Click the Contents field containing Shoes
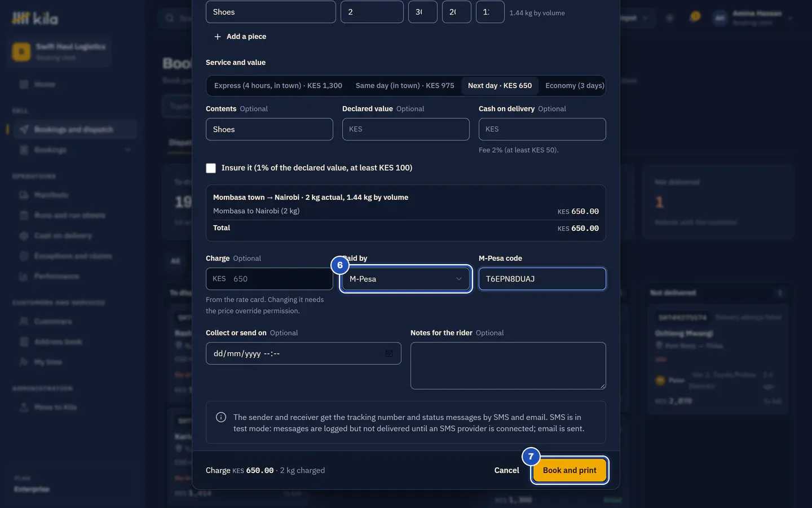The image size is (812, 508). pos(270,129)
